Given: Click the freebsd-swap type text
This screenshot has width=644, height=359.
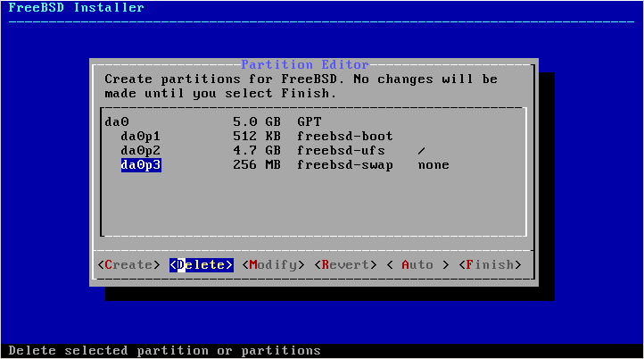Looking at the screenshot, I should (345, 165).
